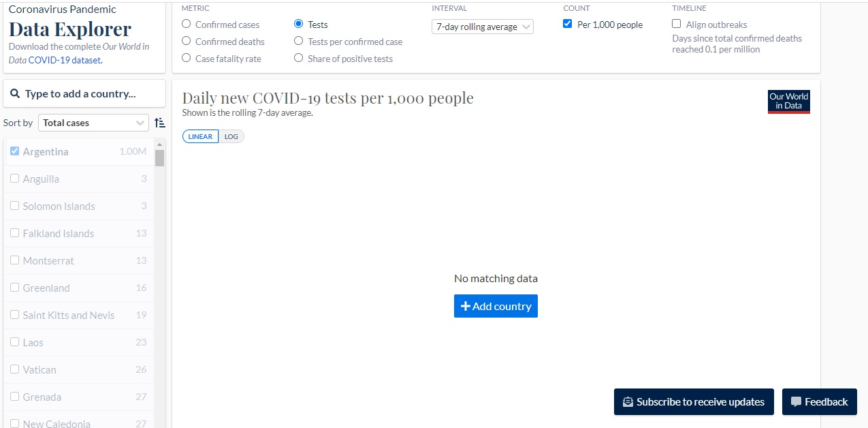Uncheck Argentina in the country list
The image size is (868, 428).
click(x=15, y=151)
